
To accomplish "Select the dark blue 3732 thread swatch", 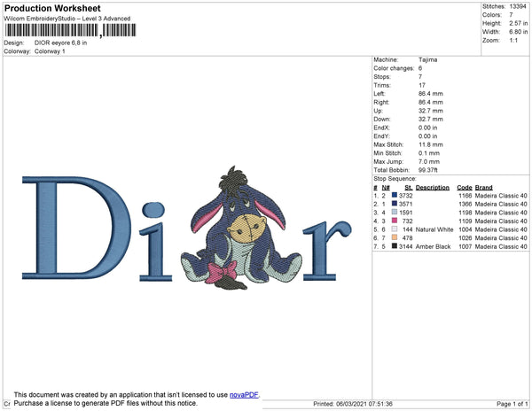I will tap(395, 195).
